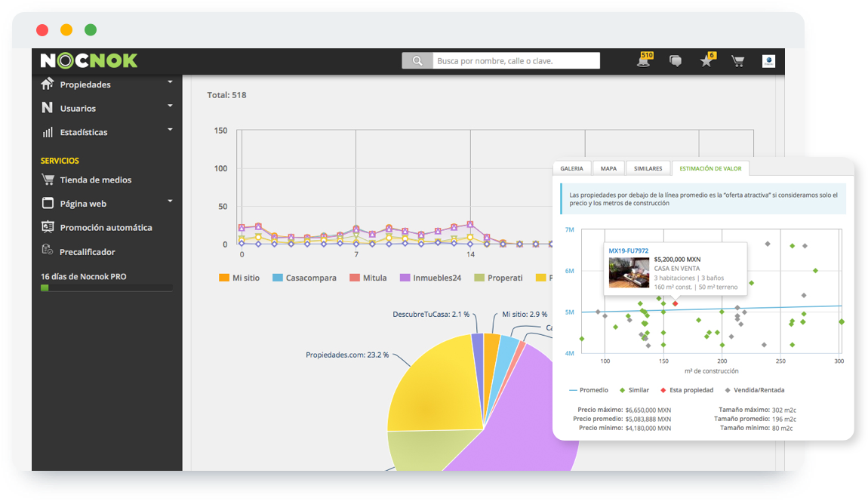Click '$5,200,000 MXN' price in tooltip
The height and width of the screenshot is (501, 868).
677,259
